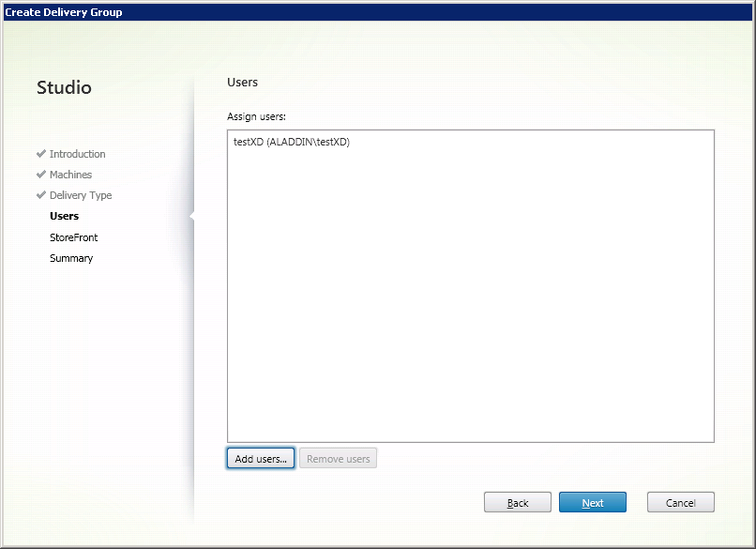Select the Users step in sidebar
Image resolution: width=756 pixels, height=549 pixels.
coord(64,216)
